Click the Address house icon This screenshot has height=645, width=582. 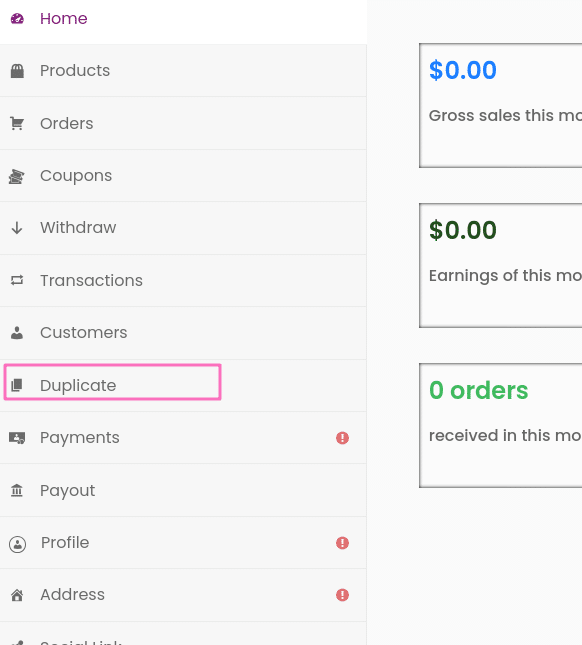click(x=17, y=595)
